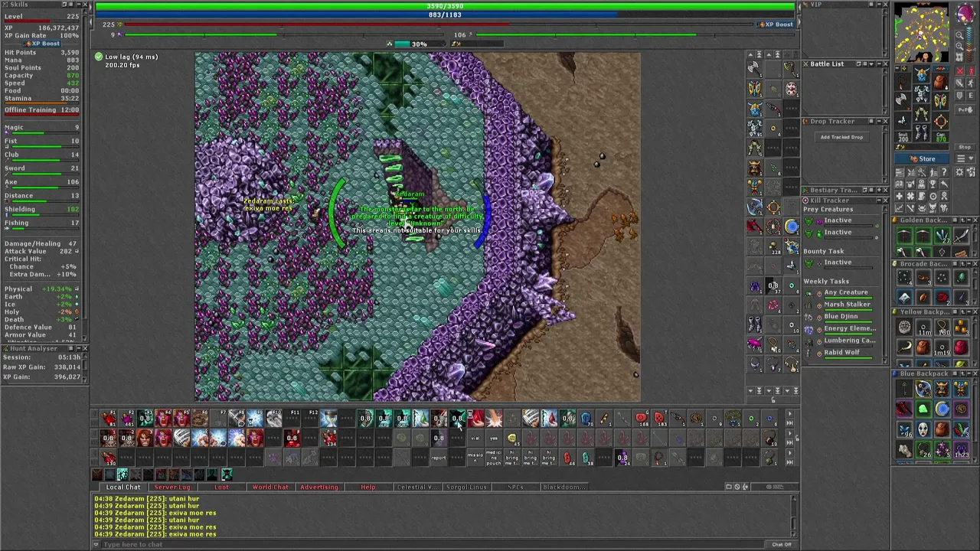Use the red rune slot with count 183
Image resolution: width=980 pixels, height=551 pixels.
click(659, 418)
